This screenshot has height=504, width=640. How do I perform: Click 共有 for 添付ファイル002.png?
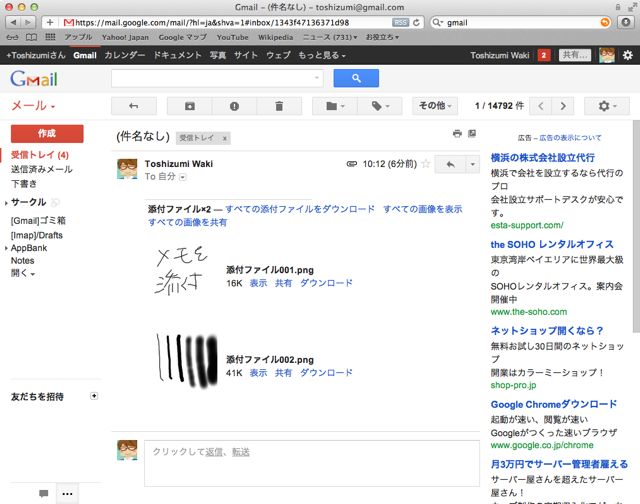tap(283, 373)
